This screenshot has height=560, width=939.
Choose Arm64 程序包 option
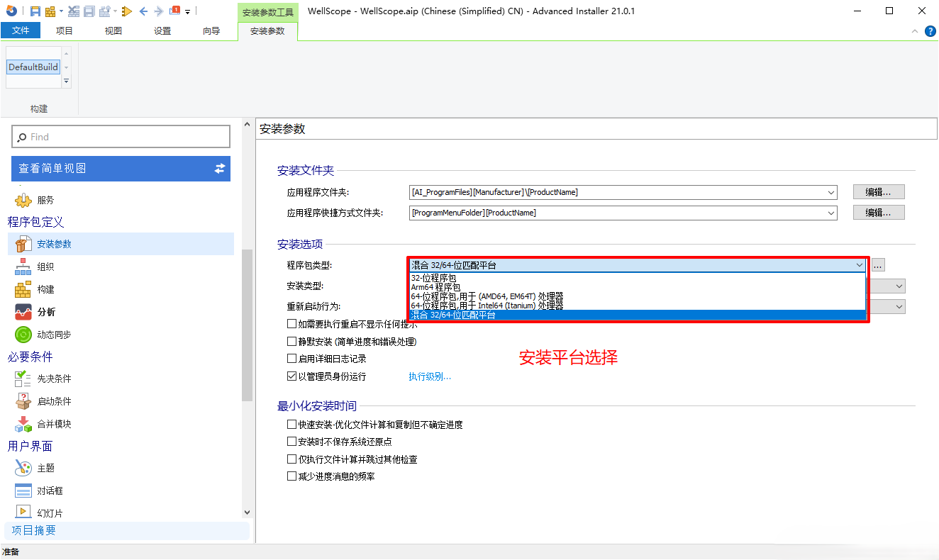[x=638, y=287]
